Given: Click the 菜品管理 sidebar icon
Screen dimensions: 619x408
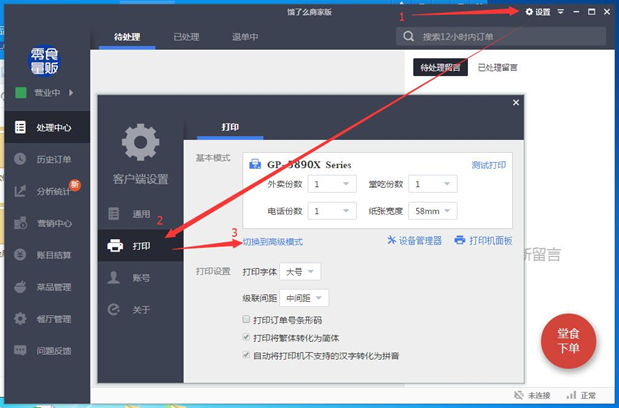Looking at the screenshot, I should click(x=20, y=287).
